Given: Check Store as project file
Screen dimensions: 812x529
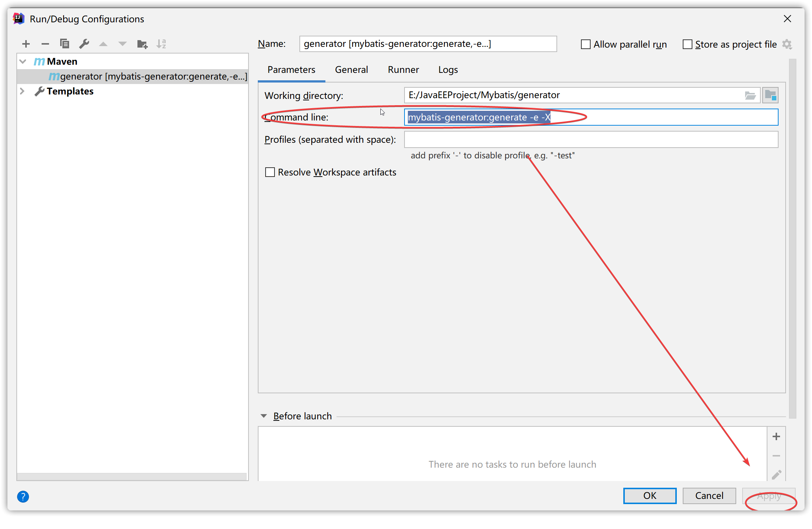Looking at the screenshot, I should point(688,45).
